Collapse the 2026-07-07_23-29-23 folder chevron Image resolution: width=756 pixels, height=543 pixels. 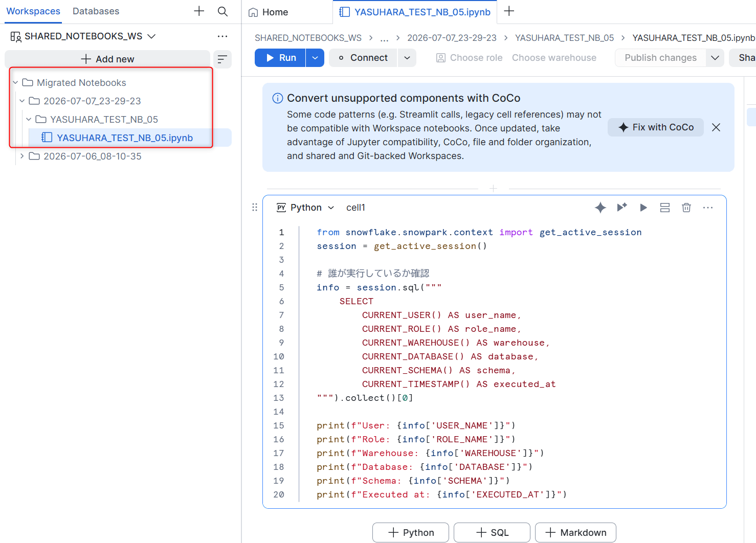tap(22, 101)
